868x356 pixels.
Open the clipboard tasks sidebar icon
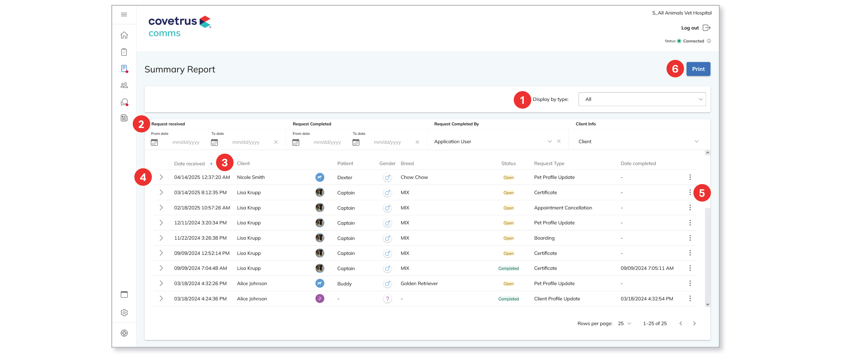pyautogui.click(x=124, y=52)
